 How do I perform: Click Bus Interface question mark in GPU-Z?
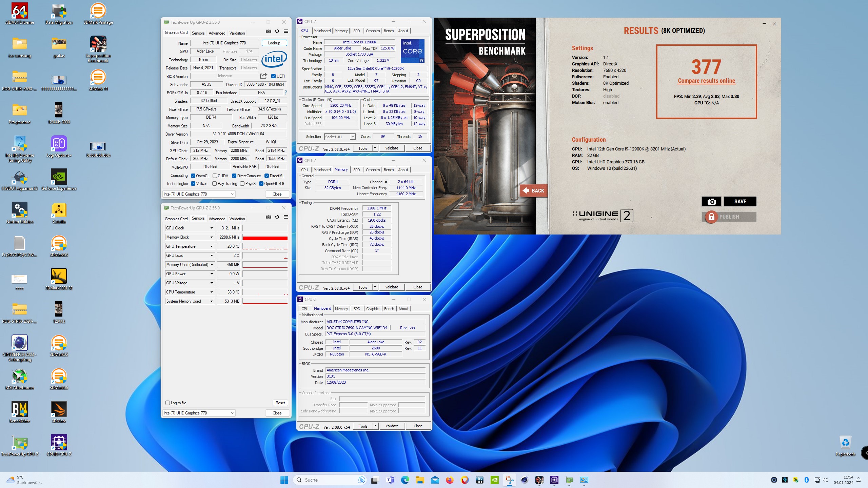point(285,93)
